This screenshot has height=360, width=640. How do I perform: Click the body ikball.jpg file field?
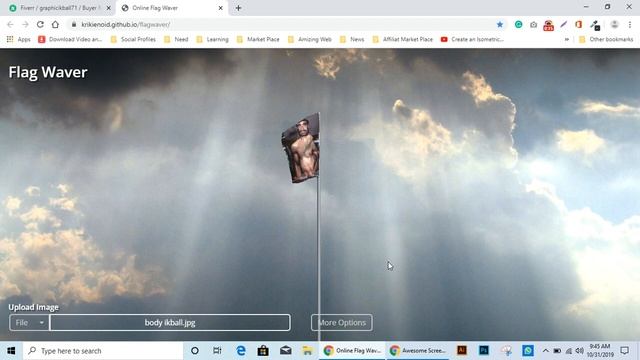[170, 322]
